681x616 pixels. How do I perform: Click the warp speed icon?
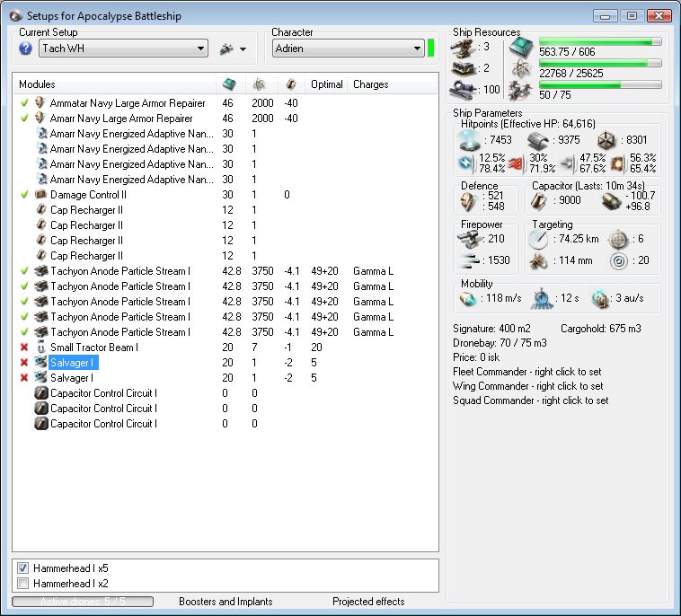[601, 299]
